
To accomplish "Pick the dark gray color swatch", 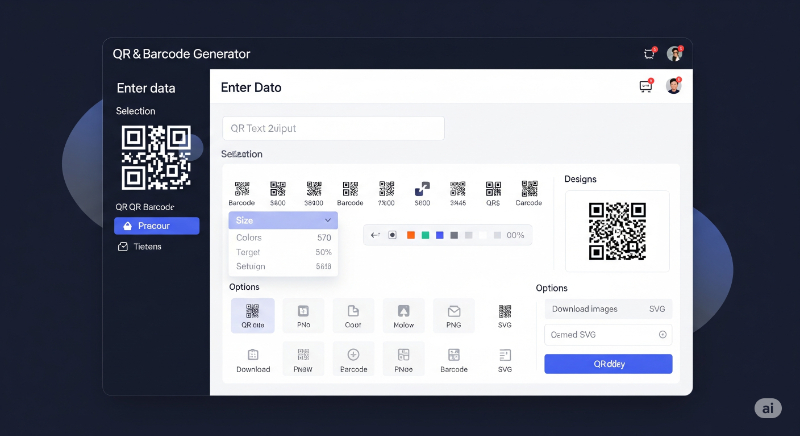I will pyautogui.click(x=454, y=235).
